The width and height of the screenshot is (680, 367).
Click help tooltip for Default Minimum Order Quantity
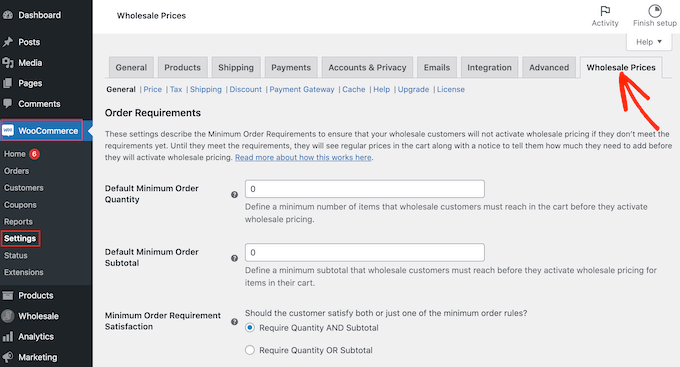click(235, 195)
